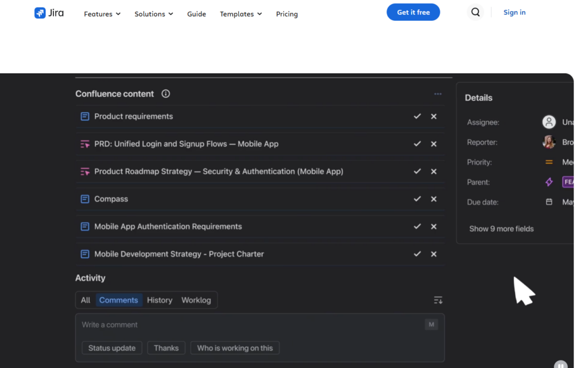Open PRD: Unified Login and Signup Flows title

coord(187,144)
